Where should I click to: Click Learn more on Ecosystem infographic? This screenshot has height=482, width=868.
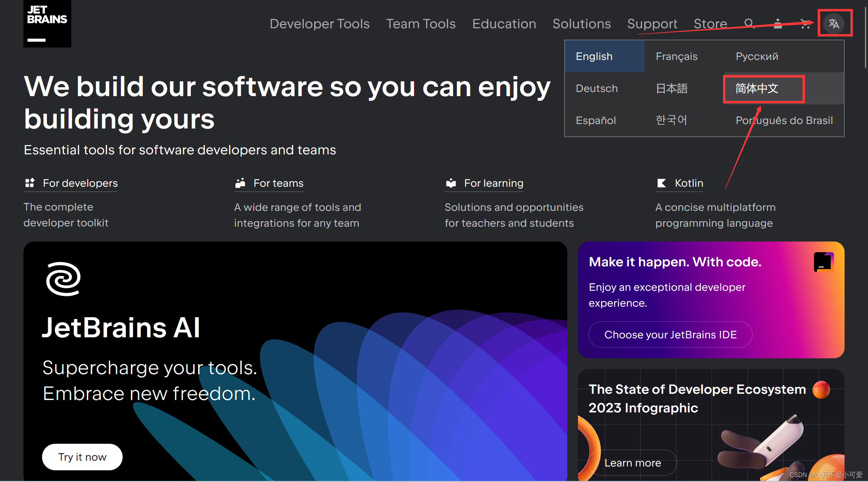[633, 463]
